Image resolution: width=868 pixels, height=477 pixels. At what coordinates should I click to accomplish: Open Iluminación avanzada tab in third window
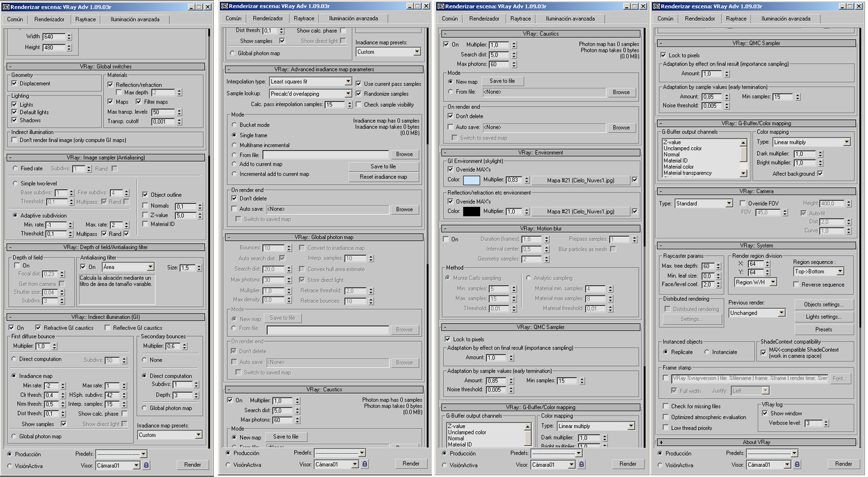[570, 19]
